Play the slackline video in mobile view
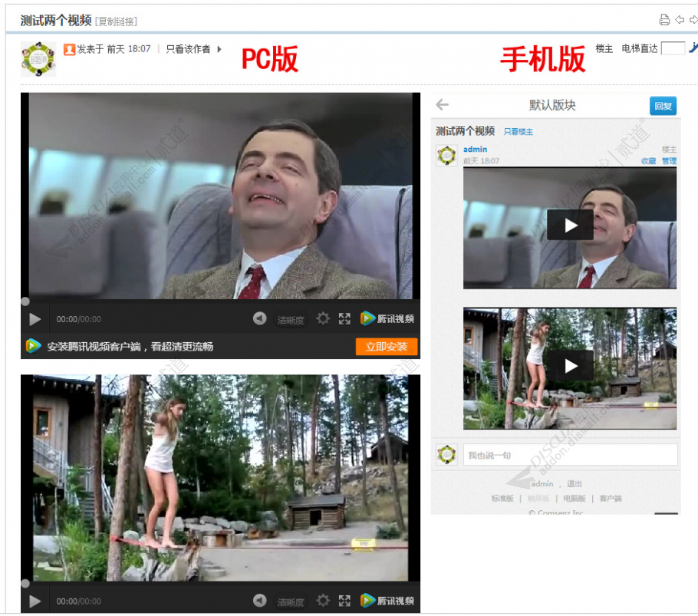Image resolution: width=698 pixels, height=616 pixels. (570, 366)
